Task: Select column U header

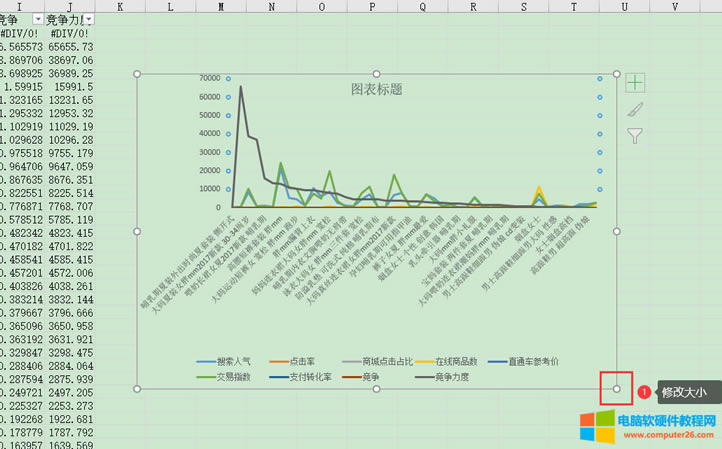Action: pyautogui.click(x=624, y=6)
